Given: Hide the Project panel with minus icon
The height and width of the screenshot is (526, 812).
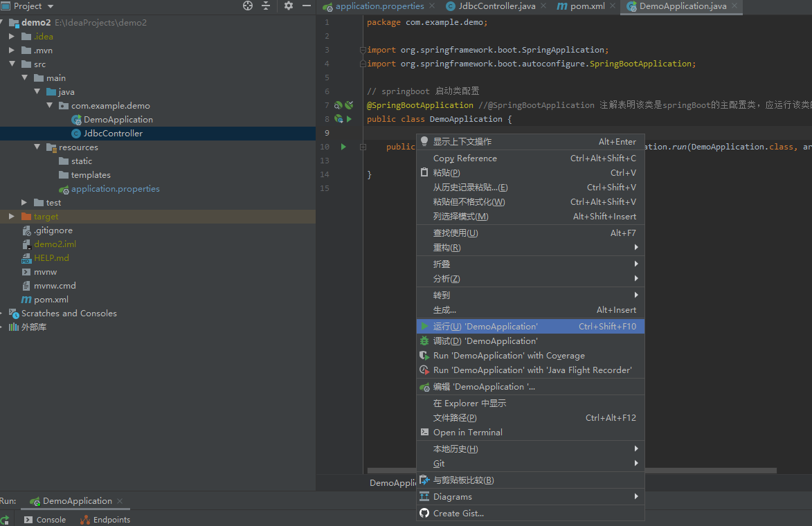Looking at the screenshot, I should click(307, 6).
